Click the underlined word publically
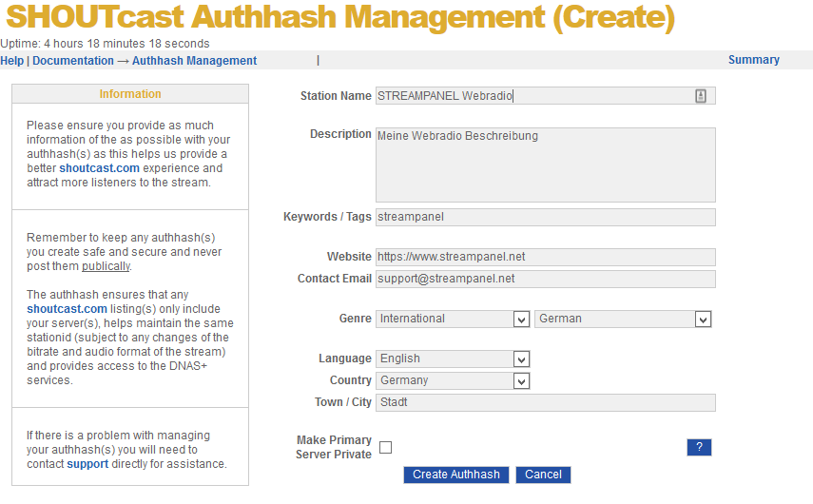The height and width of the screenshot is (504, 813). (x=106, y=266)
